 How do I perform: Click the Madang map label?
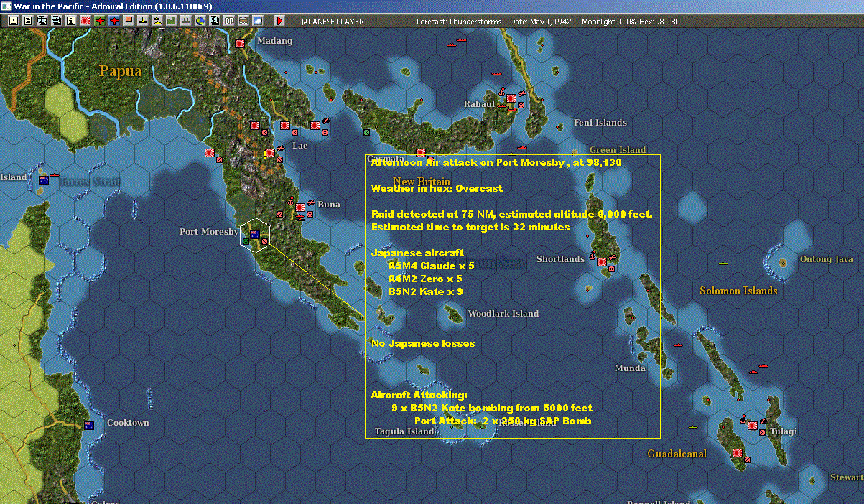pyautogui.click(x=275, y=41)
